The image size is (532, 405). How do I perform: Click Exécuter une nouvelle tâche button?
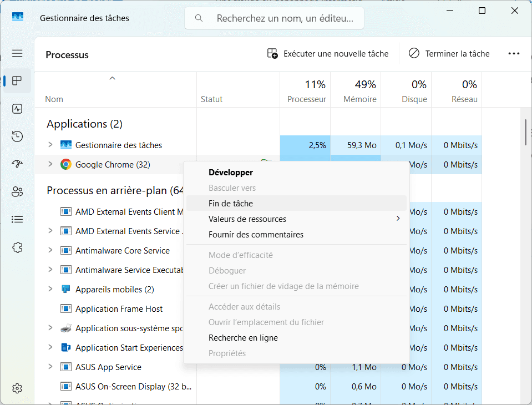(x=328, y=54)
